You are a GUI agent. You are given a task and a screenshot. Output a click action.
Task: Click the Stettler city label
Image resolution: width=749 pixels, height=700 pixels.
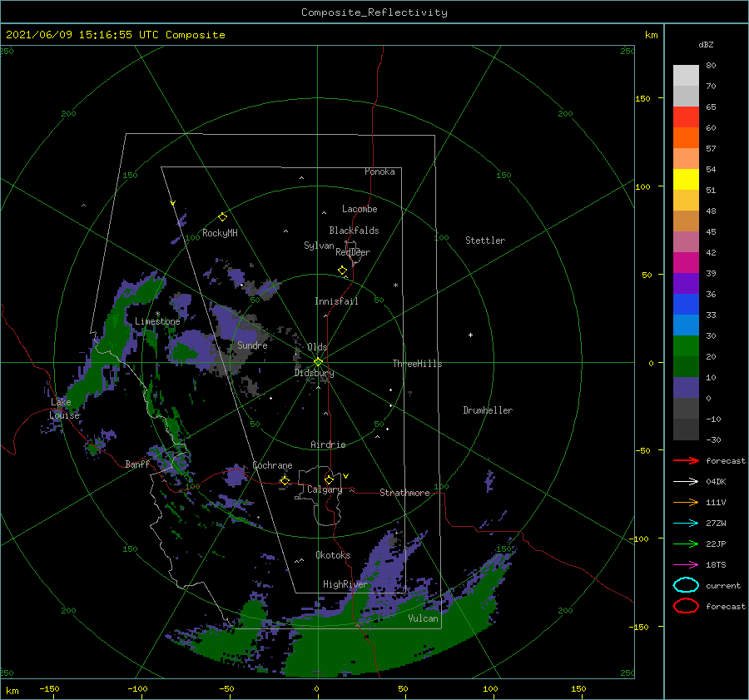pyautogui.click(x=485, y=241)
